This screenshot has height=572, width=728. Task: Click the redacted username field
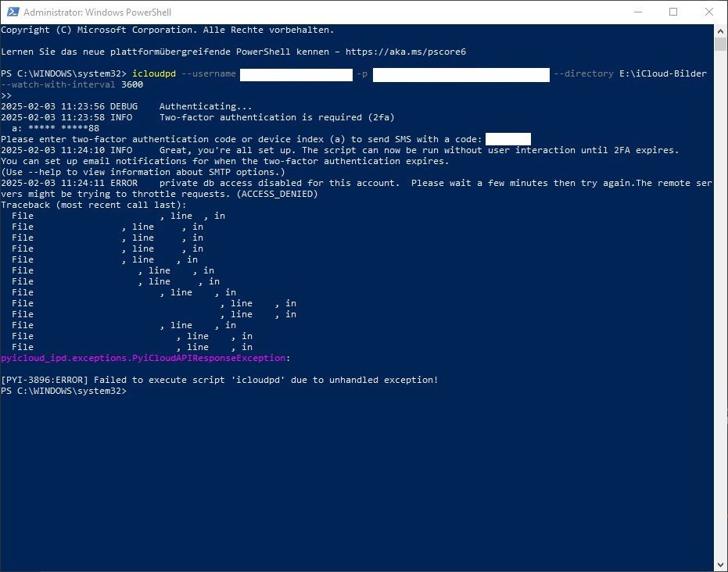point(296,75)
